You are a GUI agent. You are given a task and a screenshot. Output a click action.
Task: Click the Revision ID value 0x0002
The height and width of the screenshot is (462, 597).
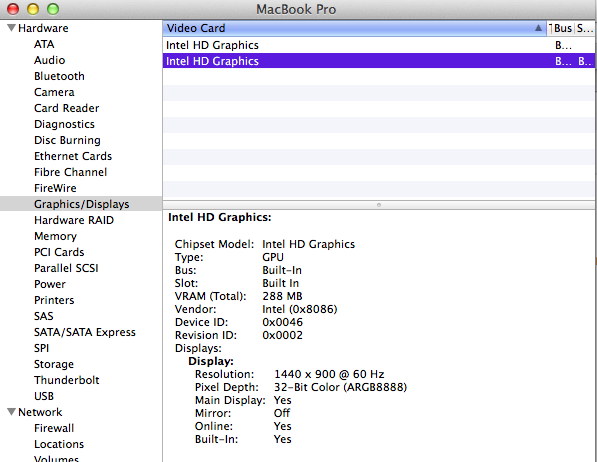click(283, 335)
